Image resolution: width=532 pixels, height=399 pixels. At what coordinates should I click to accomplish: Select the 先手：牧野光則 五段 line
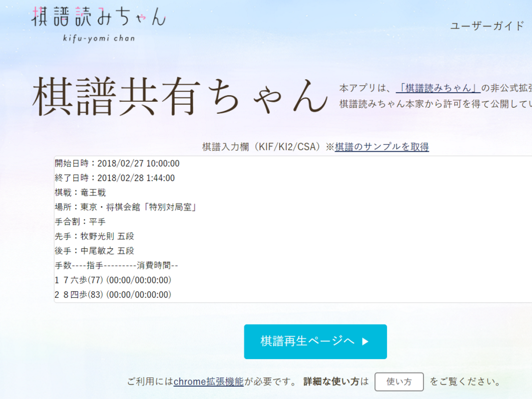pyautogui.click(x=94, y=236)
